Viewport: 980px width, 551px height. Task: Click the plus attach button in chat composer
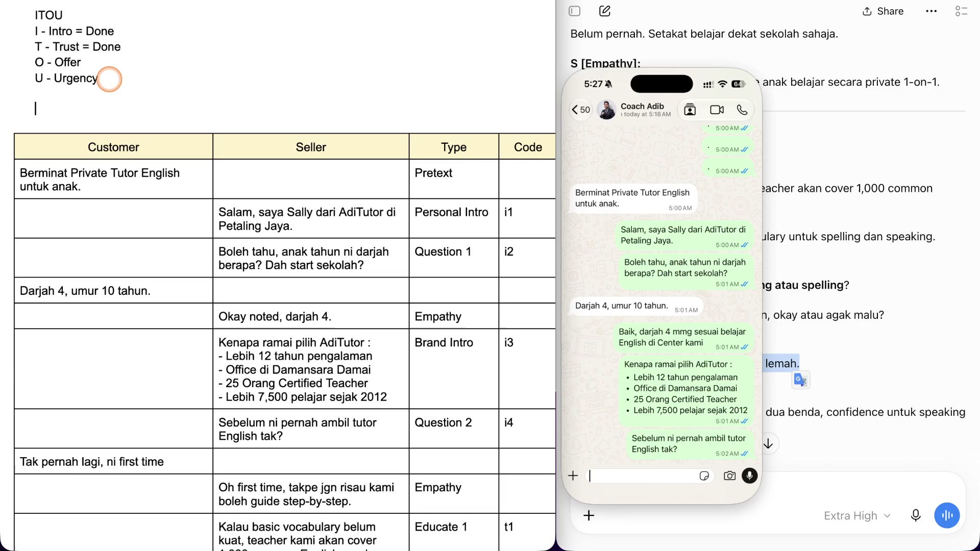click(x=589, y=516)
